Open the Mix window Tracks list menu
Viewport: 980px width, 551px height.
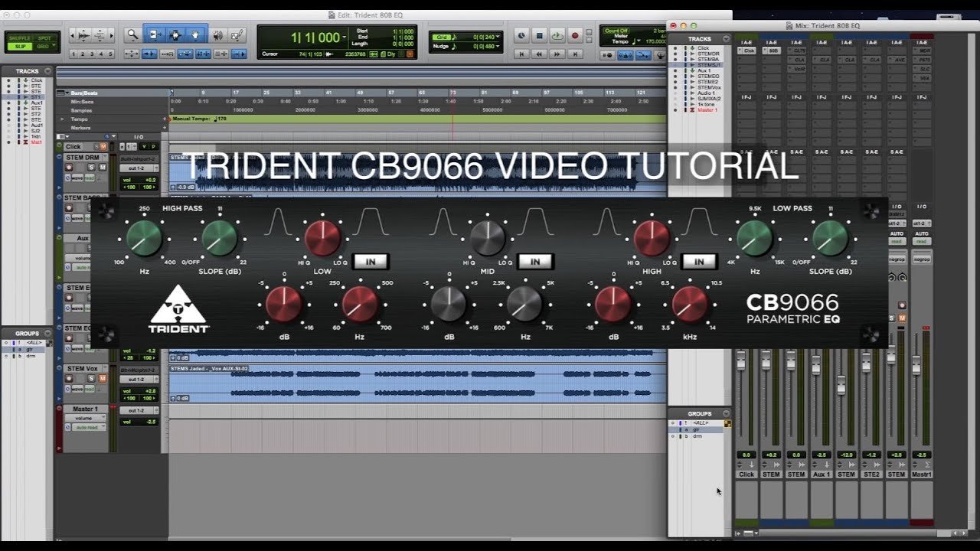[727, 38]
